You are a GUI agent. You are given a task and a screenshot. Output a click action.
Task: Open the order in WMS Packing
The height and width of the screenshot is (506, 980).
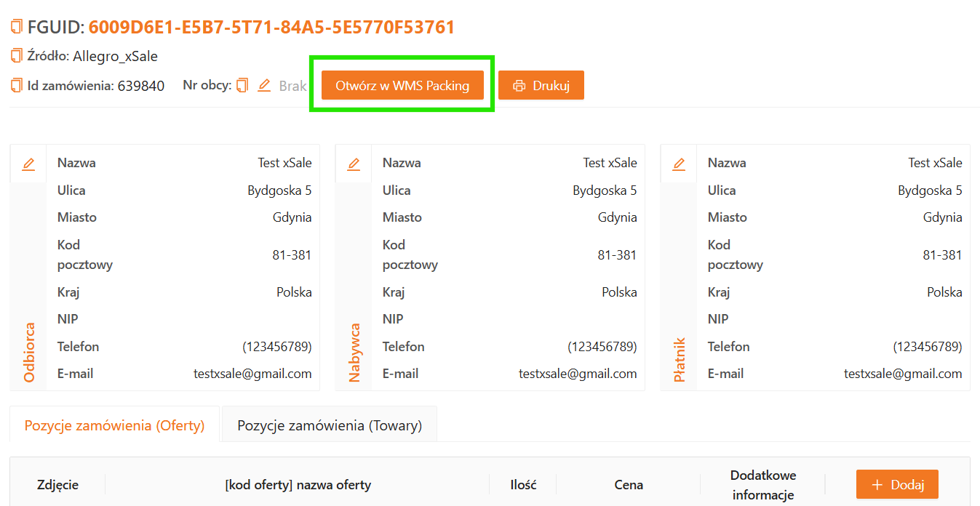pyautogui.click(x=402, y=85)
